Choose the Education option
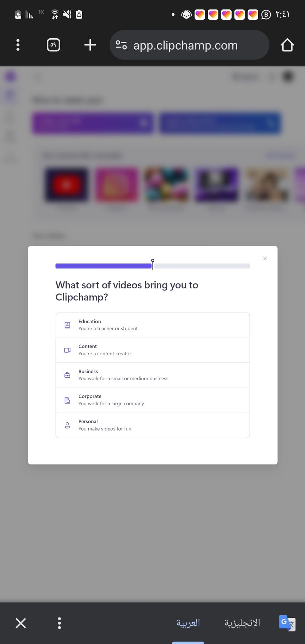This screenshot has height=644, width=305. [153, 325]
